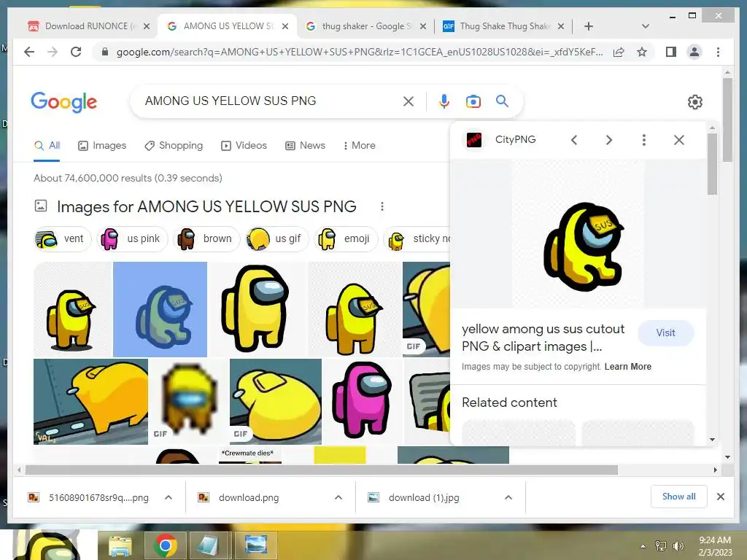Expand the More search filters menu
Image resolution: width=747 pixels, height=560 pixels.
359,145
